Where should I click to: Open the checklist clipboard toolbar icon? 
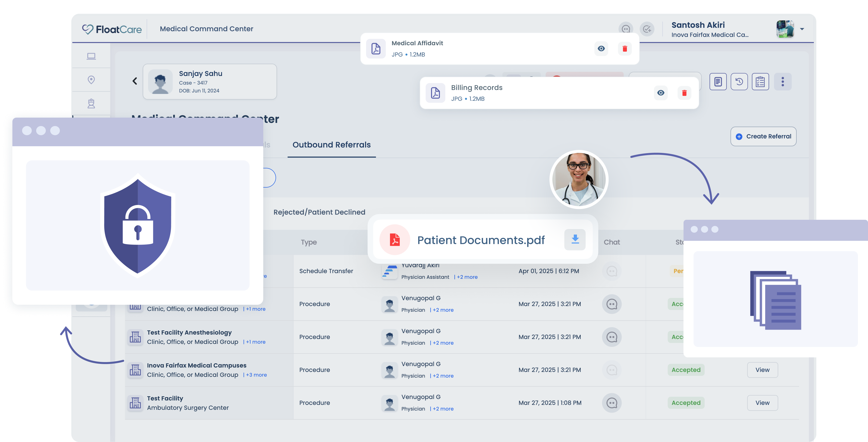[x=760, y=81]
